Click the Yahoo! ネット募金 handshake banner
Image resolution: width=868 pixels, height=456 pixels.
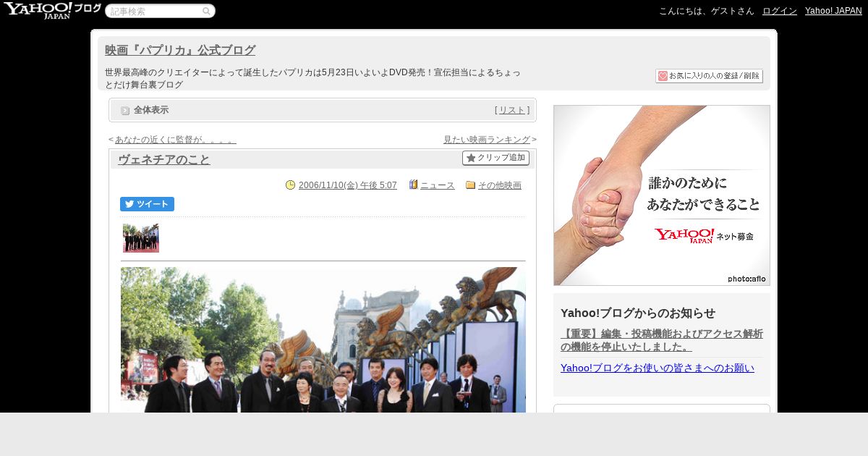[x=662, y=195]
